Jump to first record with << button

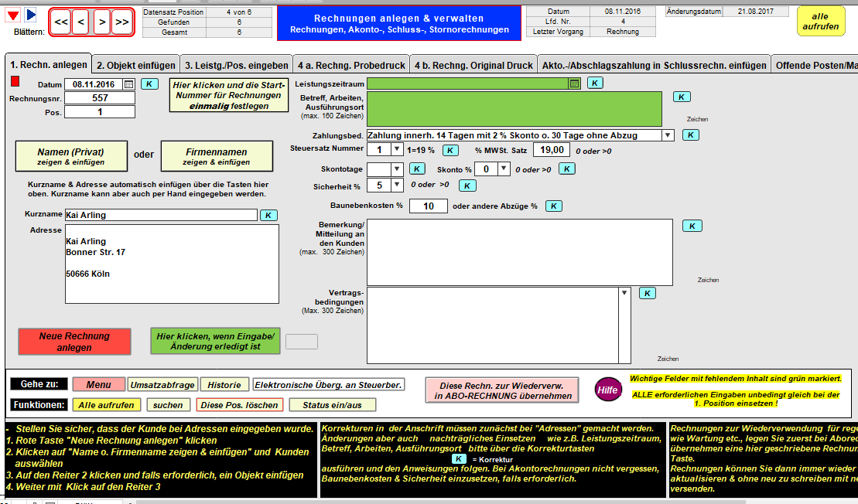61,22
